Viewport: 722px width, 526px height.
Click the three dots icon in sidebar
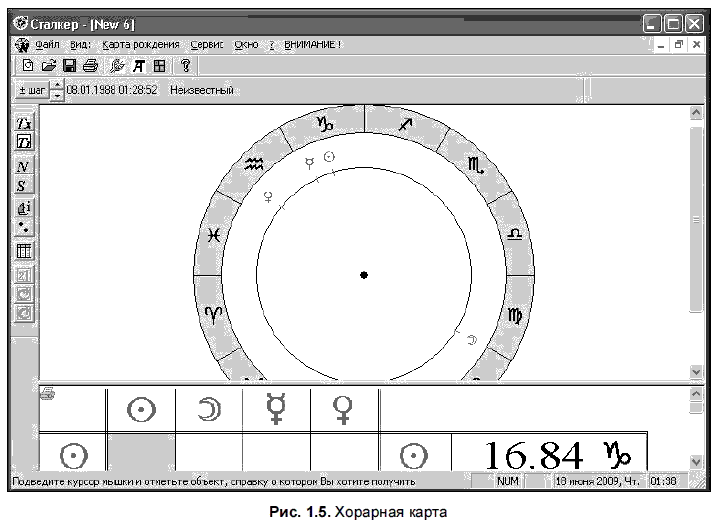pos(25,227)
